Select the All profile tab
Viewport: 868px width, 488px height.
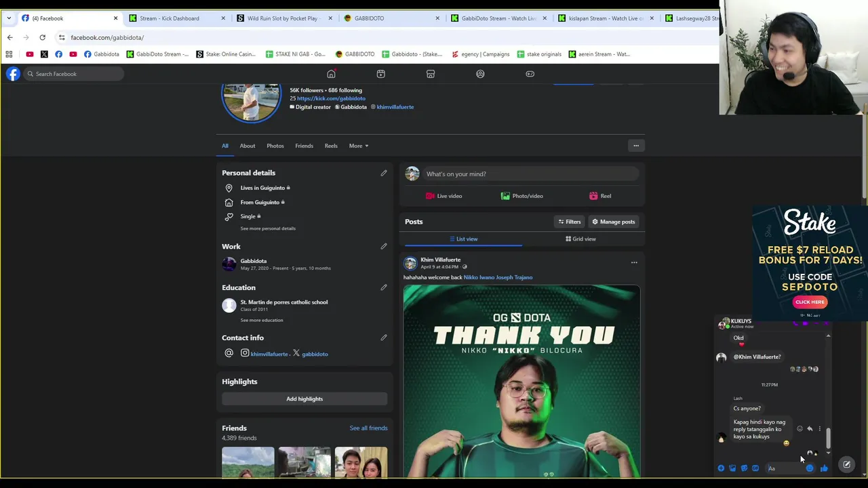[225, 146]
